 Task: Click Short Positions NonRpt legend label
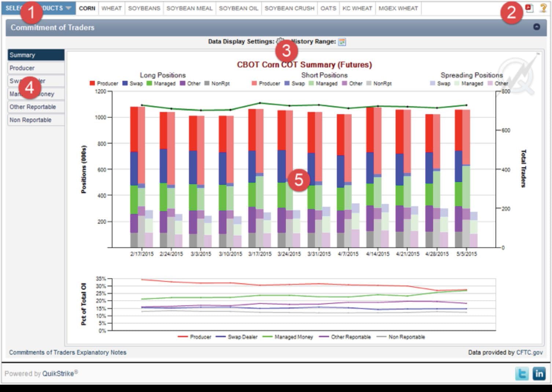point(382,84)
